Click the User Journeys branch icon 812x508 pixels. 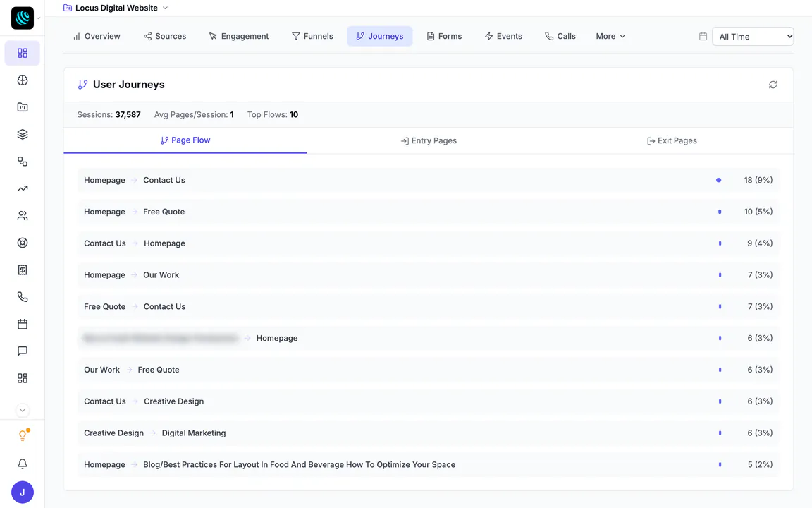click(x=82, y=85)
